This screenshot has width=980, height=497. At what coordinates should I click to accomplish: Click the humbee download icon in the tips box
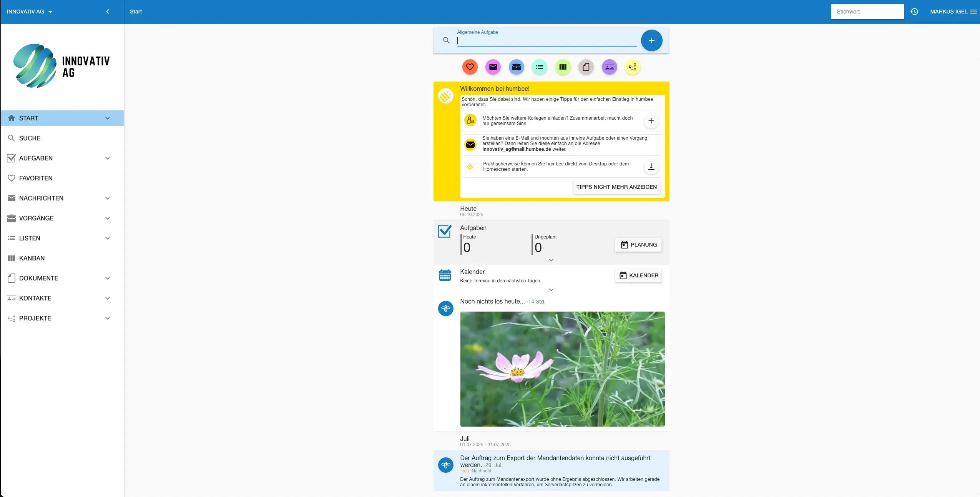coord(651,166)
